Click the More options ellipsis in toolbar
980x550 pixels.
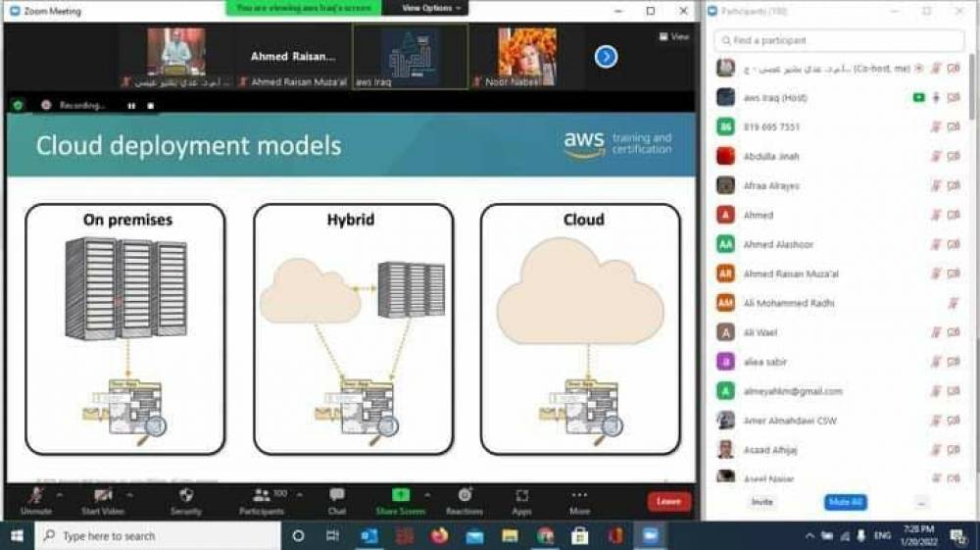click(579, 495)
